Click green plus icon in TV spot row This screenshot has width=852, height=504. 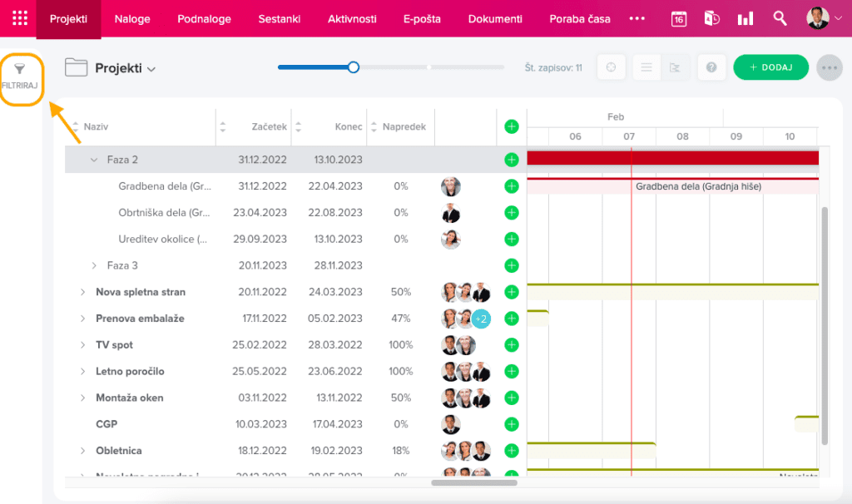[x=512, y=345]
